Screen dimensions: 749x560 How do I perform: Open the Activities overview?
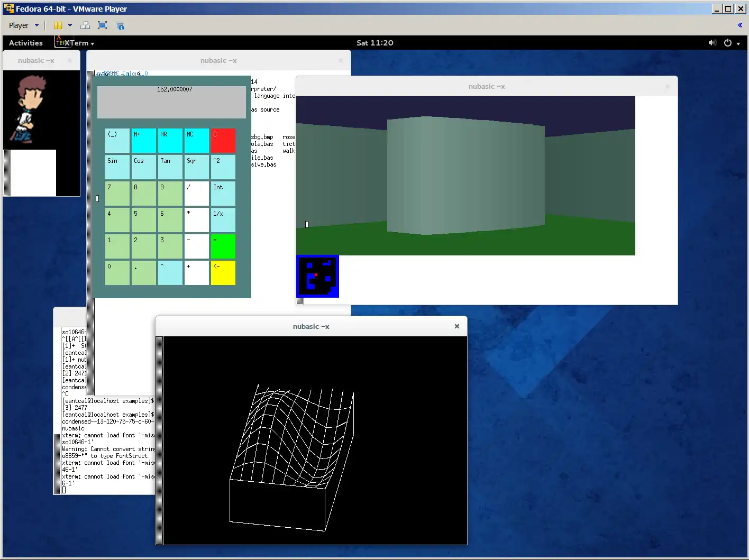[26, 43]
